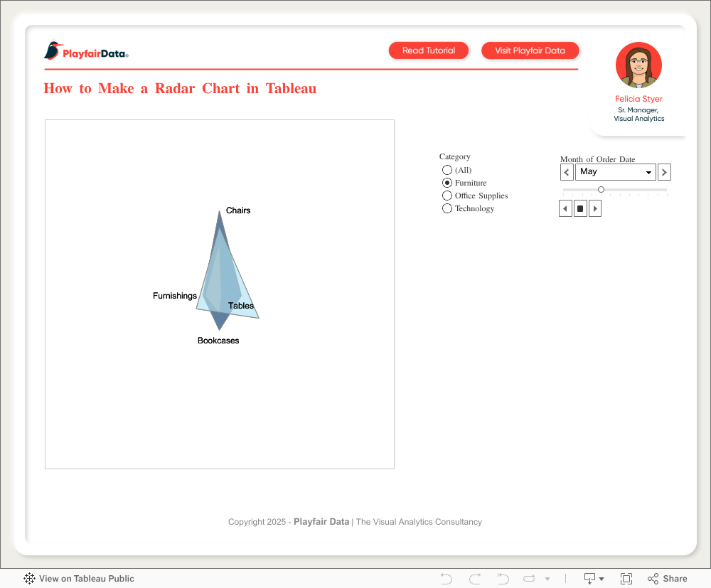Click the Undo icon in the bottom toolbar

pos(447,579)
